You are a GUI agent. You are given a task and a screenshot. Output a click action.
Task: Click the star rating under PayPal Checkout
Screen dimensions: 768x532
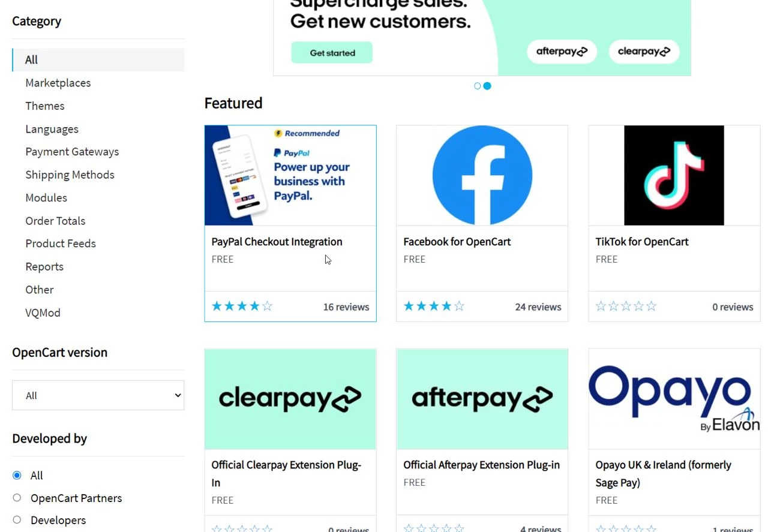(x=242, y=306)
